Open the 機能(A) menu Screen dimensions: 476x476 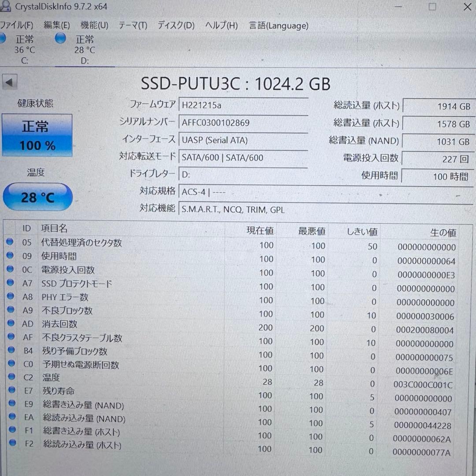[x=94, y=26]
